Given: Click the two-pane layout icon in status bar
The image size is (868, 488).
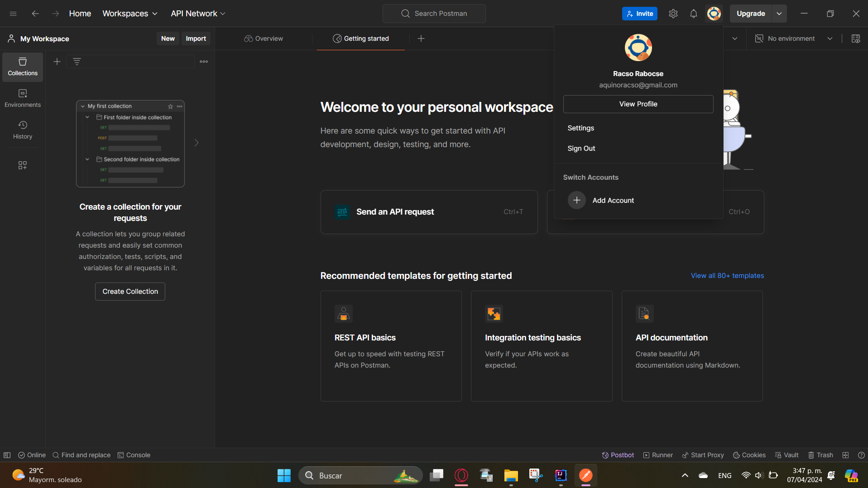Looking at the screenshot, I should (845, 455).
